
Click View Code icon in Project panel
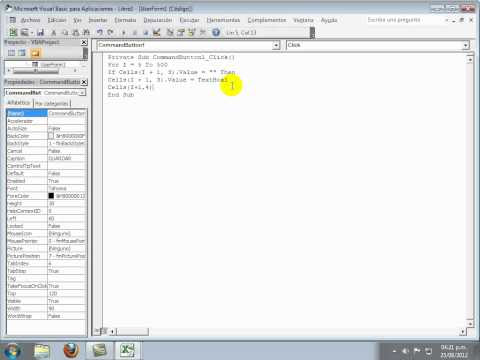pos(11,53)
